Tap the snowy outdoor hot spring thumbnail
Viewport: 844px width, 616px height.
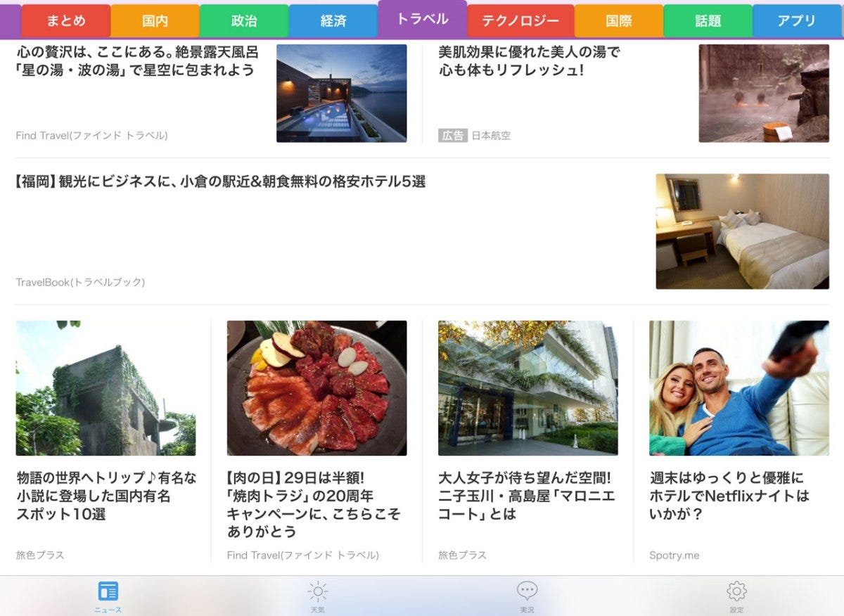click(x=764, y=94)
